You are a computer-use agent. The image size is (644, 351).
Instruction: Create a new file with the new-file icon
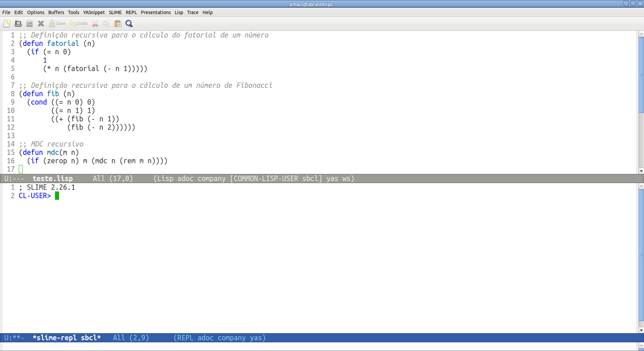pos(6,23)
